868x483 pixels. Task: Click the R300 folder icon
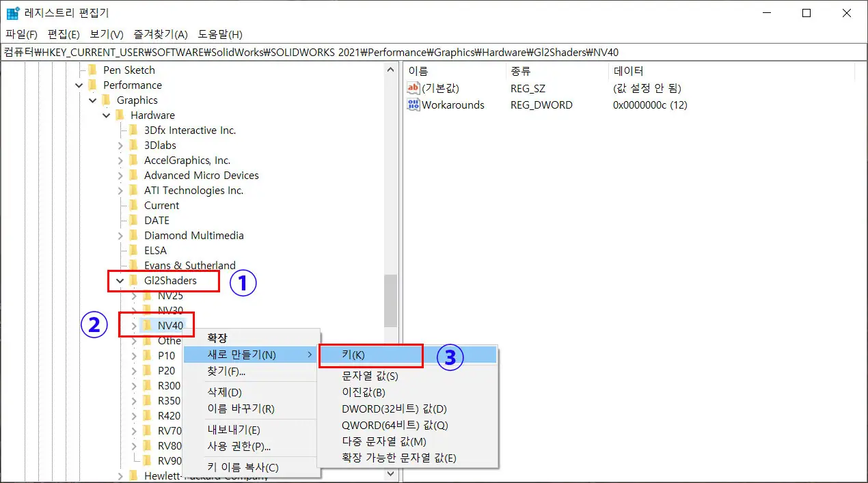[x=147, y=385]
